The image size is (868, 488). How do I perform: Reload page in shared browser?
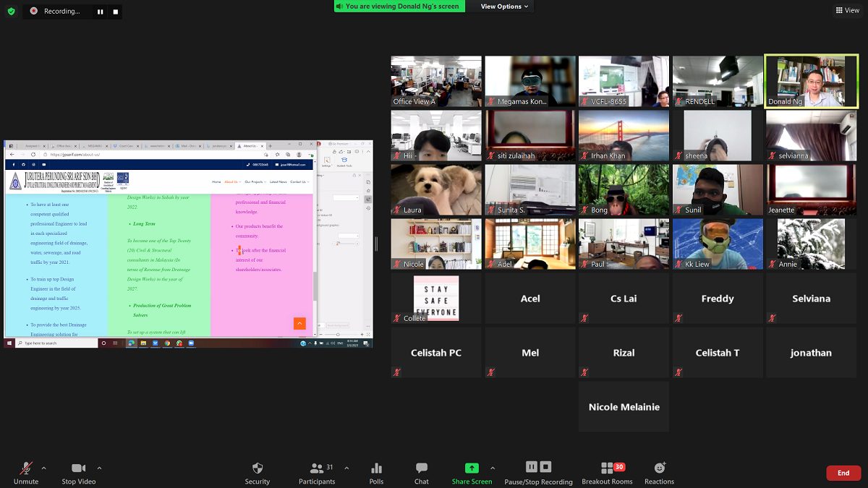point(33,155)
